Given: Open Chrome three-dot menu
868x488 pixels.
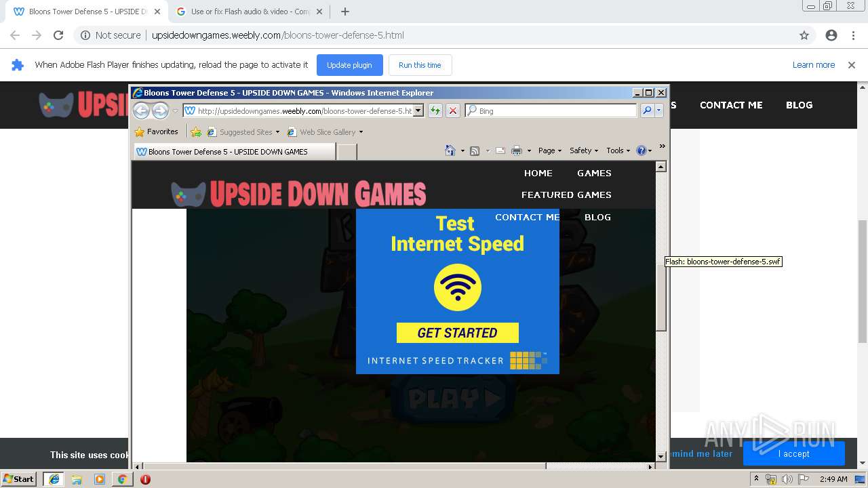Looking at the screenshot, I should [x=853, y=35].
